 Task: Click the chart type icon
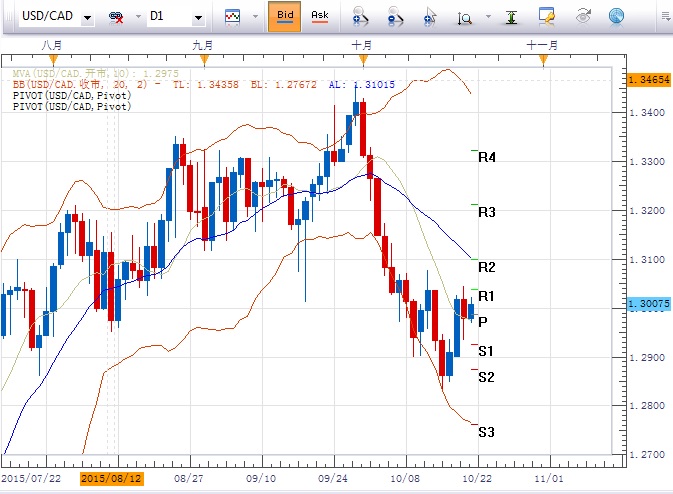click(x=232, y=17)
